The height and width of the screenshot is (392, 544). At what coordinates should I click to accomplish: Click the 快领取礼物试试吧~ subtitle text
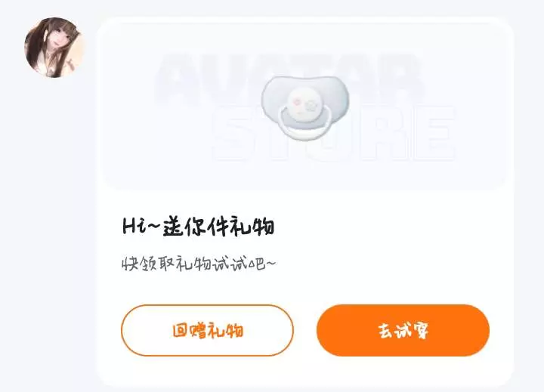click(199, 264)
